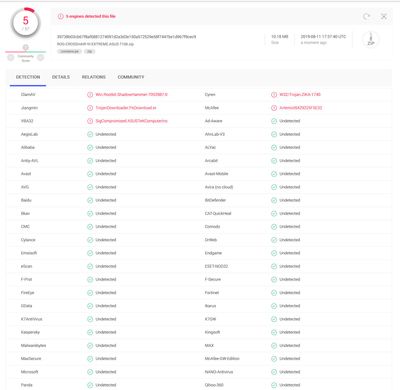Image resolution: width=400 pixels, height=390 pixels.
Task: Click the AVG undetected check icon
Action: (x=90, y=187)
